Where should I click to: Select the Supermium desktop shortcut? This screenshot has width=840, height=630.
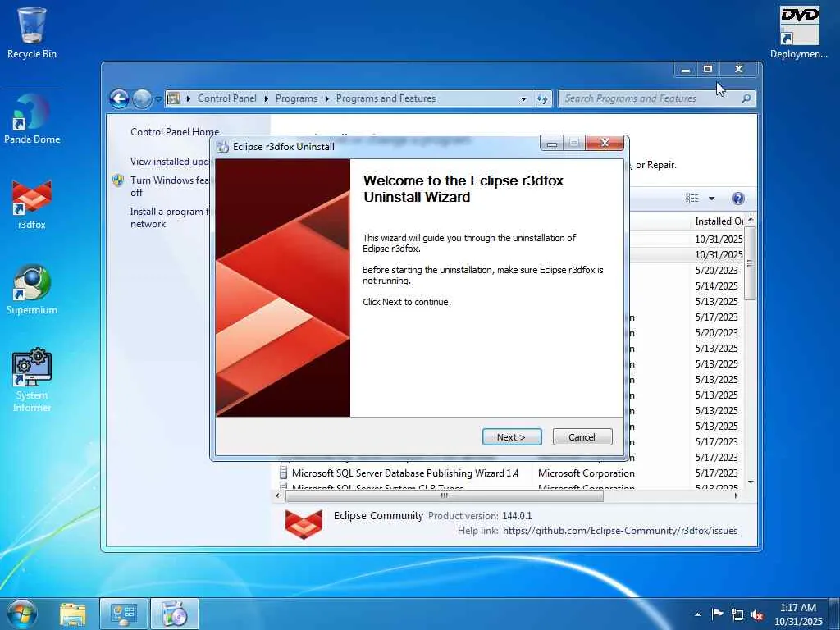tap(32, 290)
